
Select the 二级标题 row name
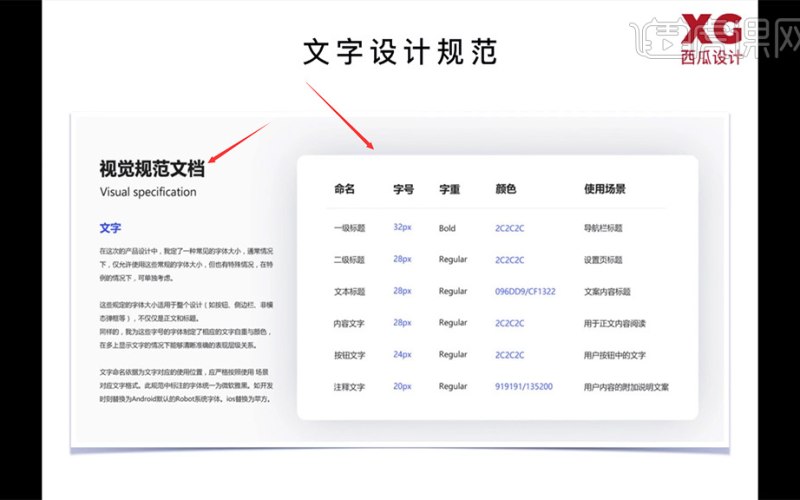[x=349, y=260]
